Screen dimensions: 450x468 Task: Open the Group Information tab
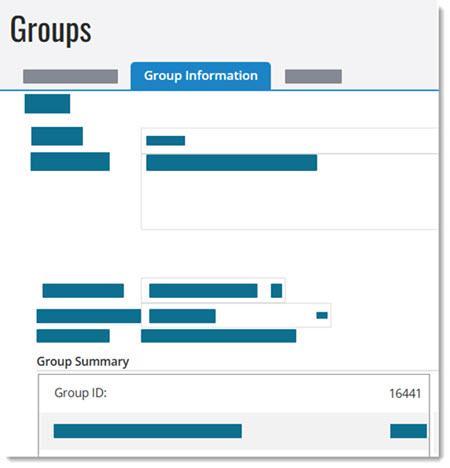coord(201,76)
